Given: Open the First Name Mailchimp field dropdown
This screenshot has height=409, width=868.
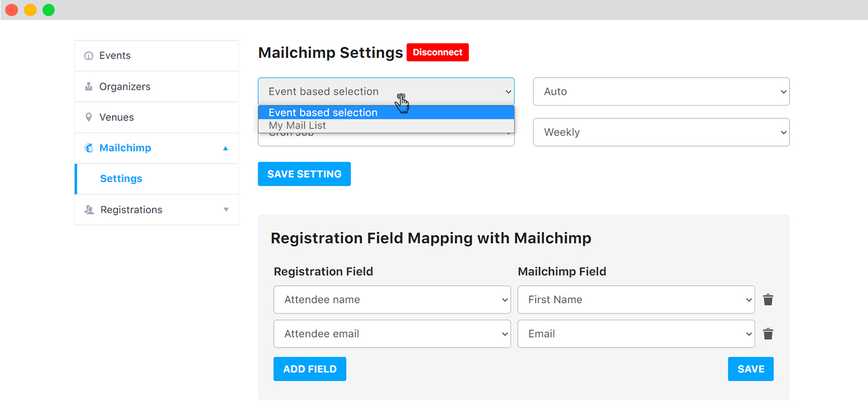Looking at the screenshot, I should (x=636, y=300).
